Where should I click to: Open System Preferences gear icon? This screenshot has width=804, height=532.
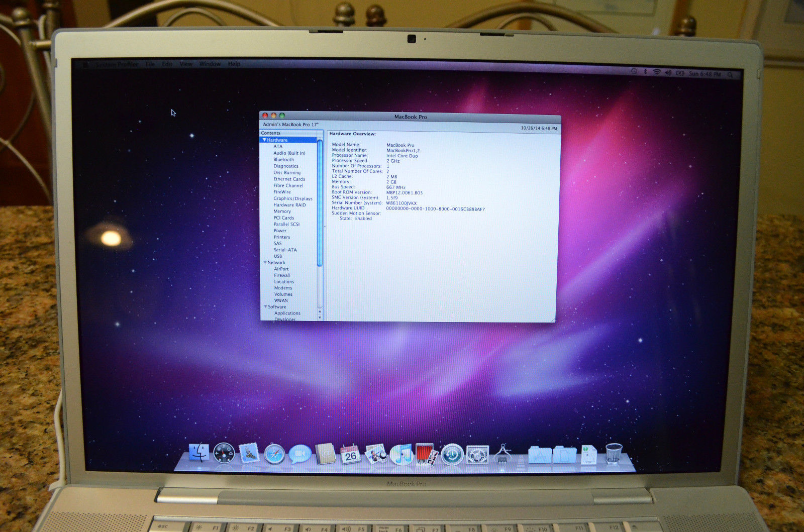(477, 454)
